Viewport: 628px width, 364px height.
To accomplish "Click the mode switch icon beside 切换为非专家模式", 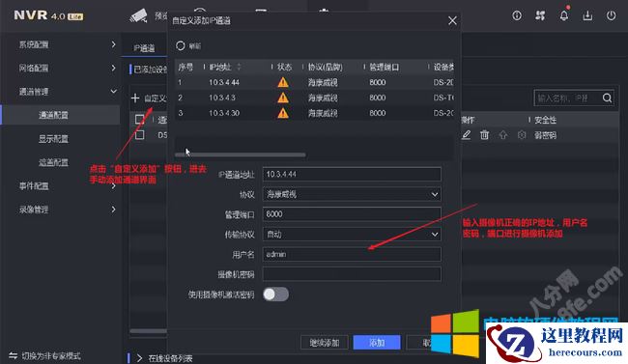I will (14, 355).
